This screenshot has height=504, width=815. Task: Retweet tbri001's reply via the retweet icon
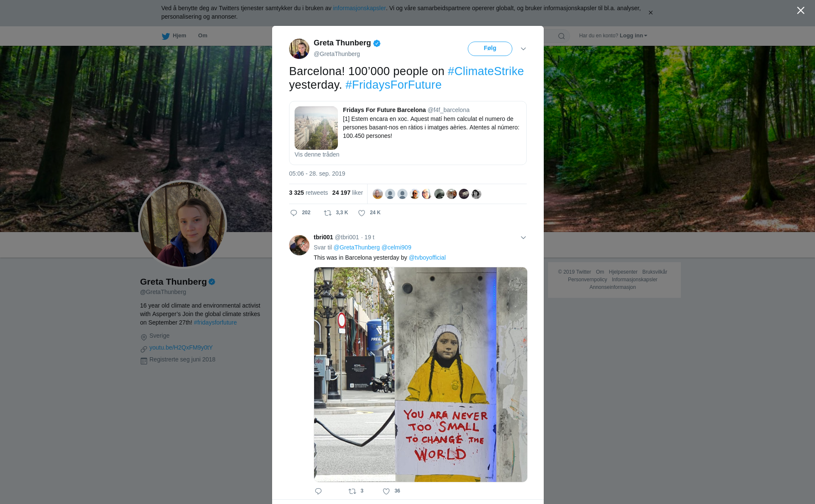click(x=352, y=491)
